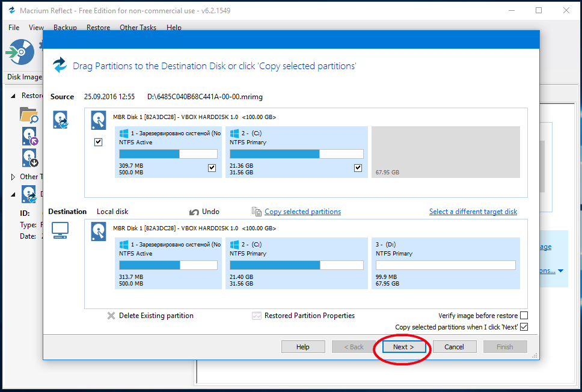Open the File menu
582x392 pixels.
(14, 28)
